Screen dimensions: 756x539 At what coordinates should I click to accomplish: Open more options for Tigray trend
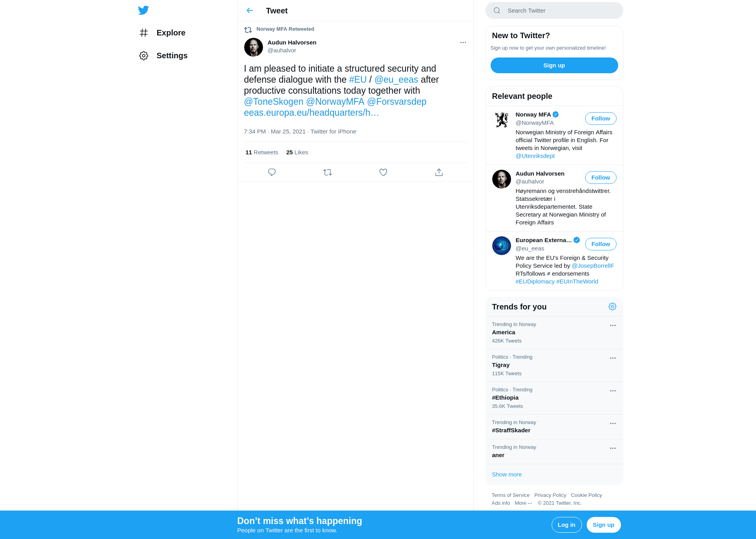(x=613, y=358)
